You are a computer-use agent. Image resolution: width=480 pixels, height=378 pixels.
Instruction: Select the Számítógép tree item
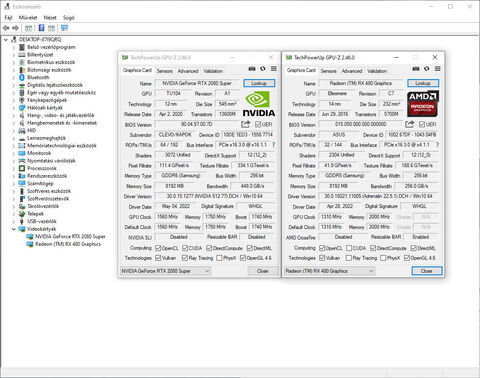[x=40, y=184]
